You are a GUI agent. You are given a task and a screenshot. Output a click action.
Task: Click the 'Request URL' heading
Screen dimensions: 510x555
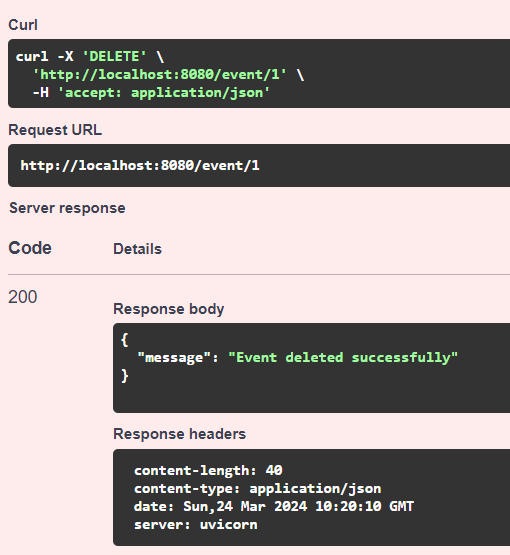pyautogui.click(x=55, y=130)
